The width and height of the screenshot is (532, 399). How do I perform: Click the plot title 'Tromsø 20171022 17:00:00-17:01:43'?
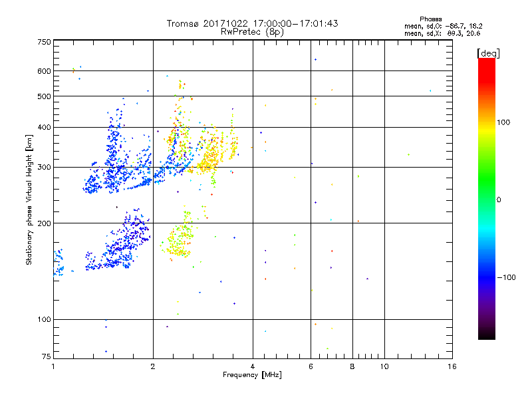pyautogui.click(x=252, y=23)
